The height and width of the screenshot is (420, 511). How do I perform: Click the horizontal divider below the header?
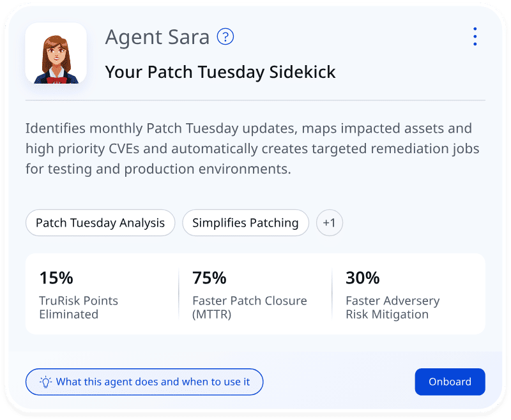tap(256, 100)
